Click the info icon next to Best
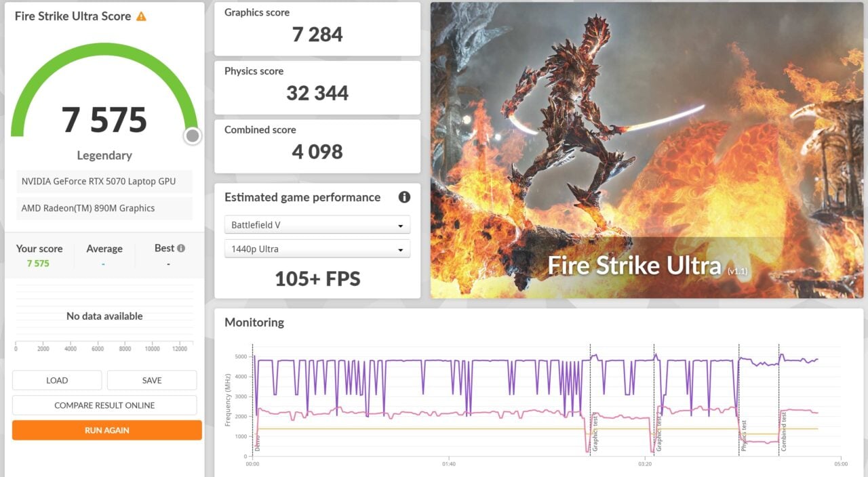This screenshot has width=868, height=477. pos(181,248)
